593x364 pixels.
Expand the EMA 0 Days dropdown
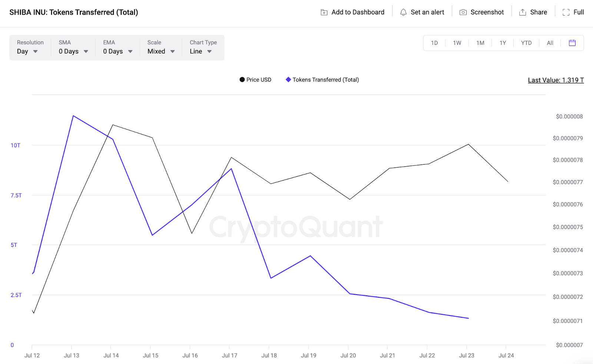pos(118,52)
